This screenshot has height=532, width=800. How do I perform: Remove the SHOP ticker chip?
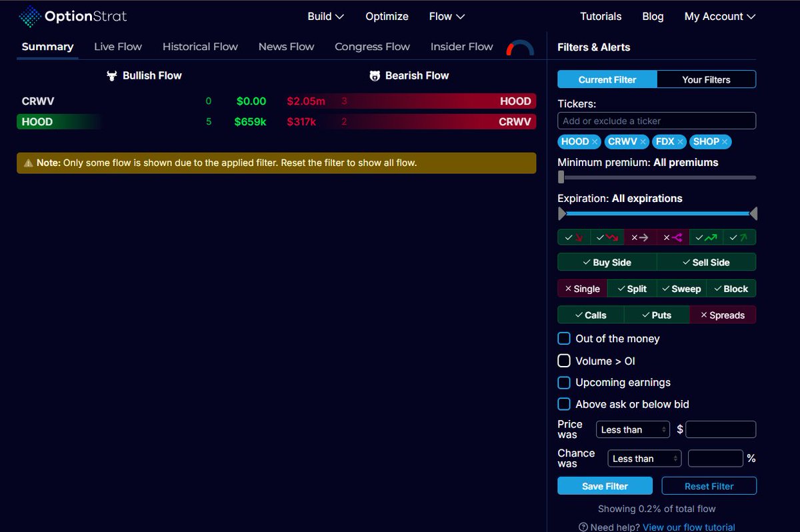pyautogui.click(x=725, y=142)
